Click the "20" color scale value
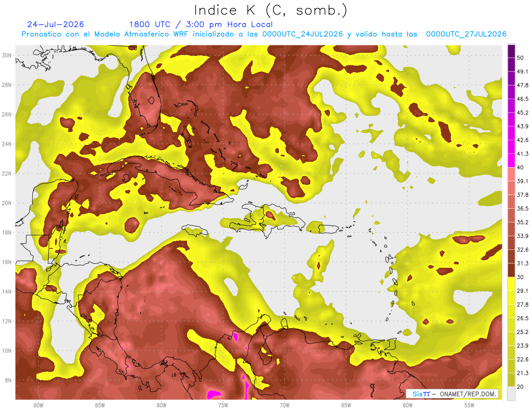532x411 pixels. (x=521, y=387)
